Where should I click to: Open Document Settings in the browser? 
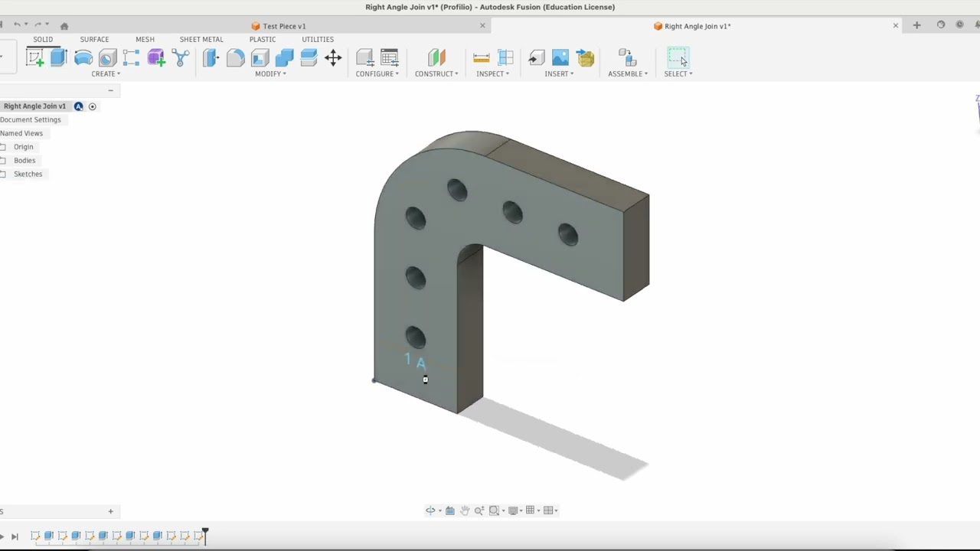[x=31, y=120]
